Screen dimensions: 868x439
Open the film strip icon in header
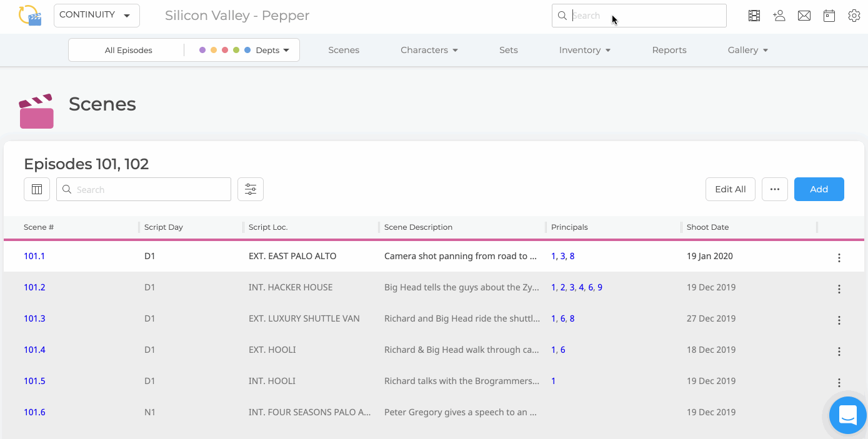pos(754,16)
